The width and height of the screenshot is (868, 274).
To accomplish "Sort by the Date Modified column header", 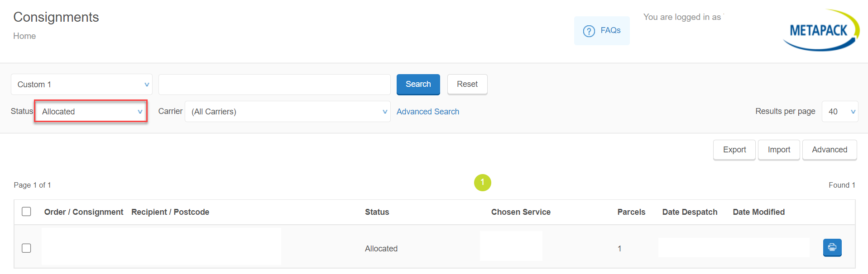I will pyautogui.click(x=758, y=212).
